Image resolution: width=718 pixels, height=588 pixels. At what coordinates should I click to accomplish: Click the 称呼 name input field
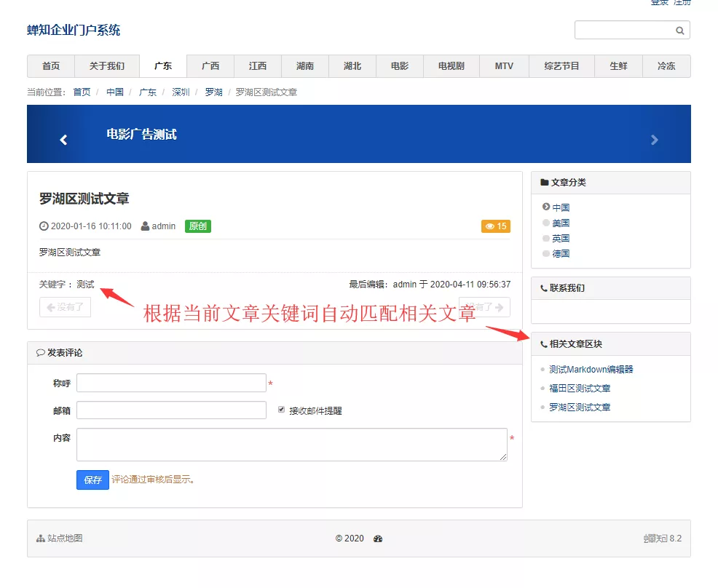tap(171, 383)
